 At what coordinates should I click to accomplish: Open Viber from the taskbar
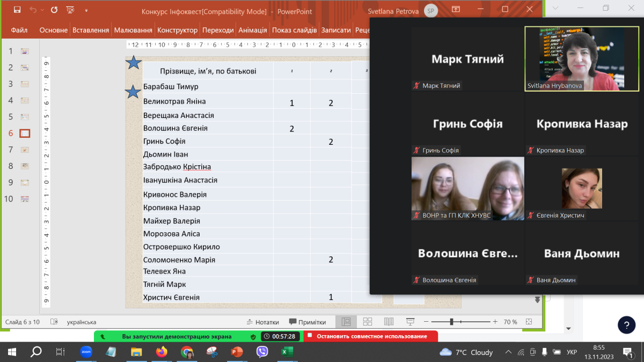tap(262, 352)
